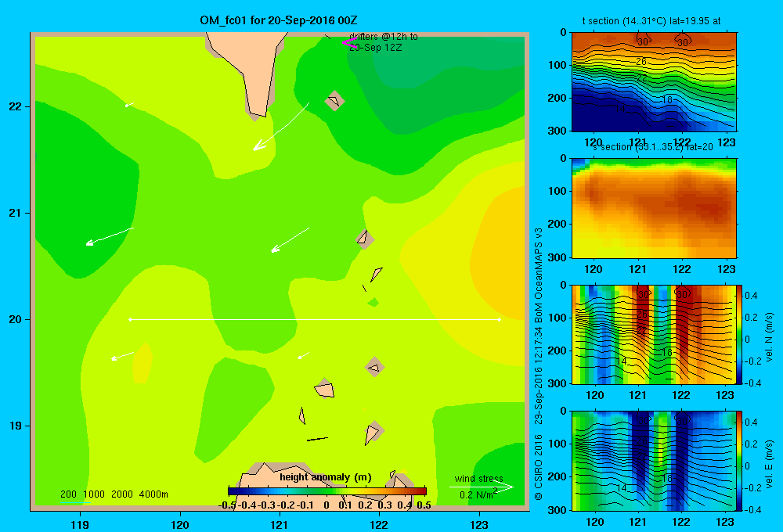The image size is (783, 532).
Task: Click latitude tick label "19" on main map
Action: [16, 426]
